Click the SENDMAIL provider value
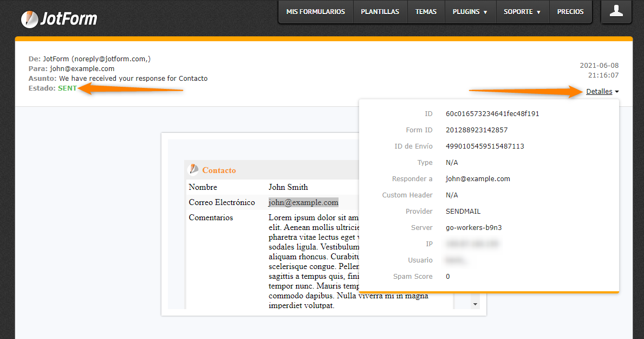The height and width of the screenshot is (339, 644). click(x=463, y=212)
